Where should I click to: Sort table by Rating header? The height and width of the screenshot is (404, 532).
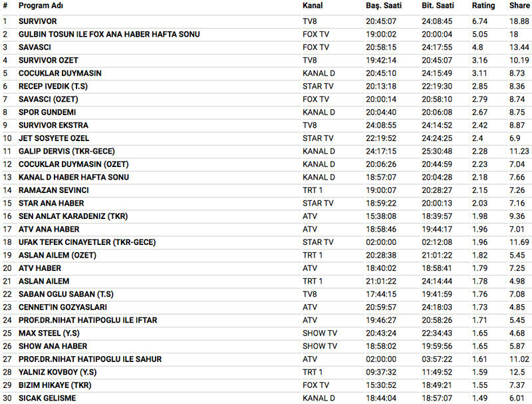(483, 6)
